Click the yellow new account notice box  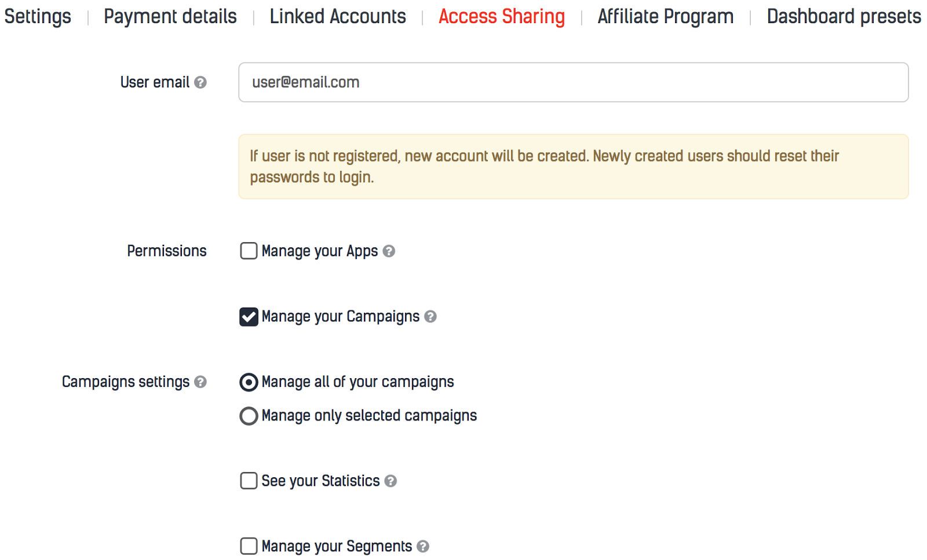point(573,167)
